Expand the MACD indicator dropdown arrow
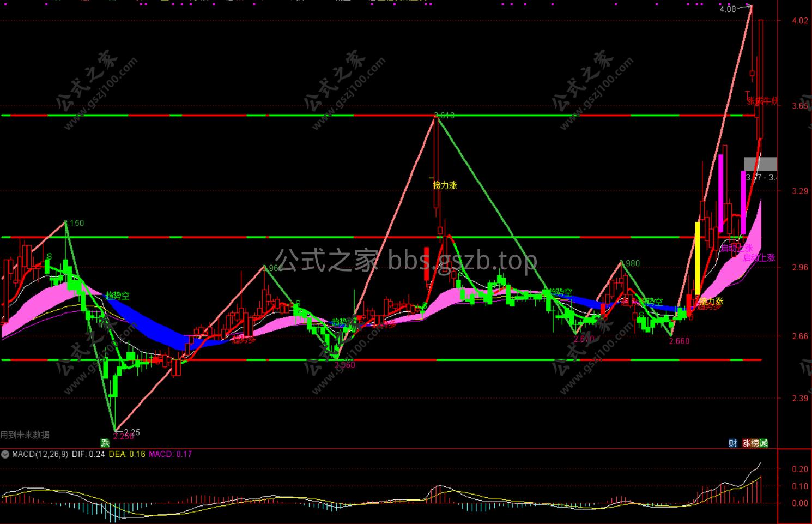The image size is (812, 524). point(5,454)
